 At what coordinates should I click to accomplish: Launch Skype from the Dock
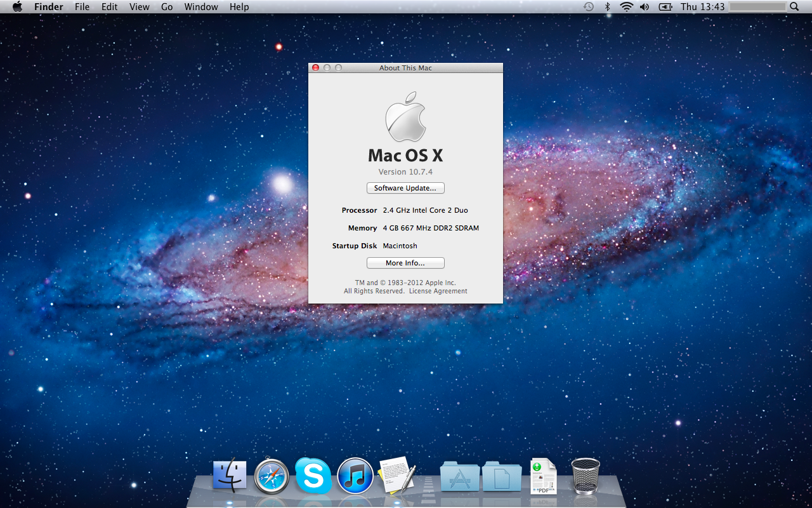pos(313,475)
